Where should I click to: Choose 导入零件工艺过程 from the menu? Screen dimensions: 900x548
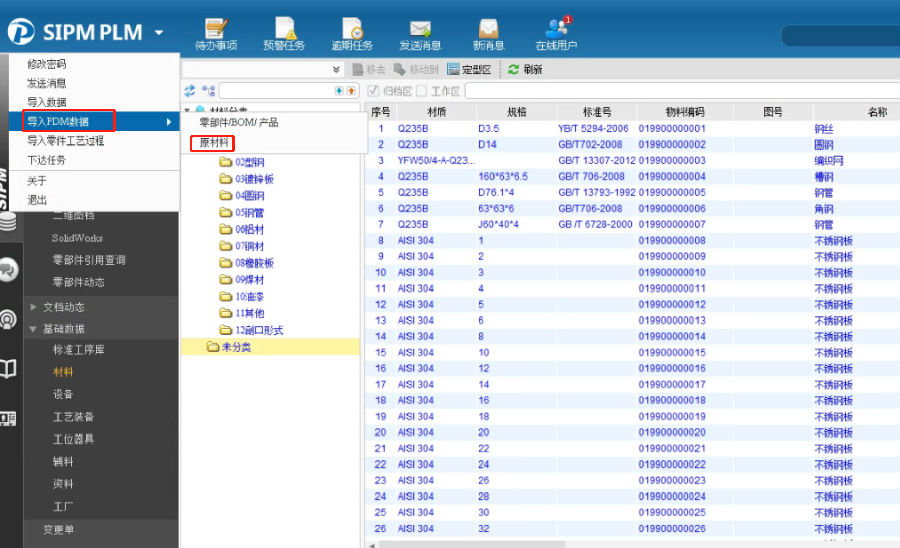coord(65,141)
